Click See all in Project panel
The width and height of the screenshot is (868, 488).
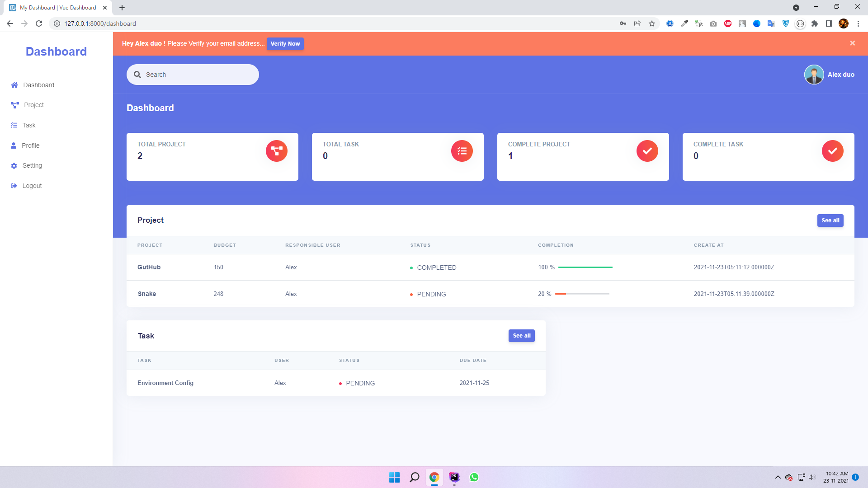tap(830, 221)
